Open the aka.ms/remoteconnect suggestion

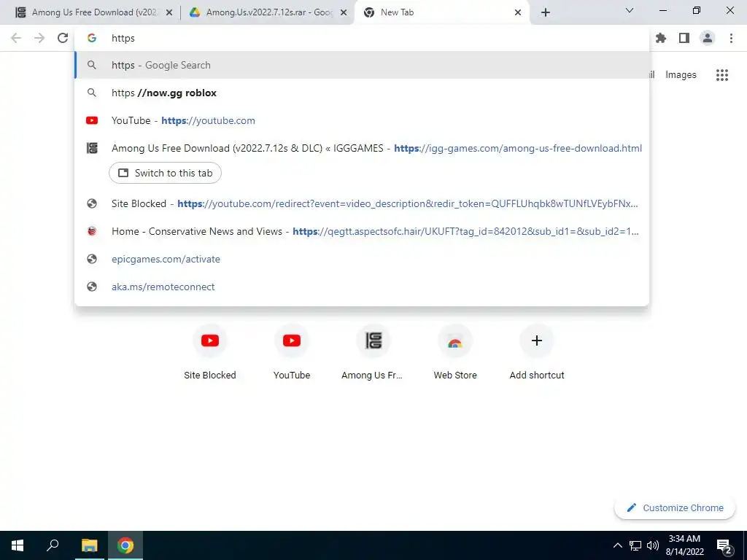(x=362, y=287)
